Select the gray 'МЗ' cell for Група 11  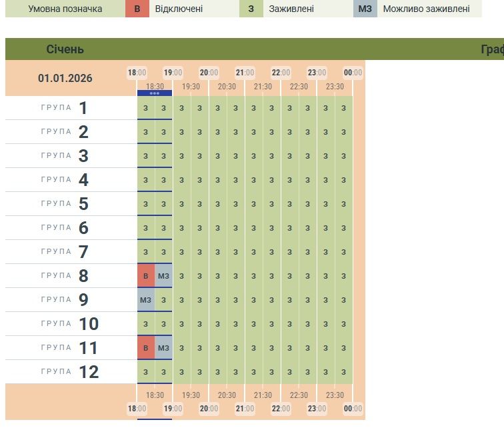tap(163, 347)
